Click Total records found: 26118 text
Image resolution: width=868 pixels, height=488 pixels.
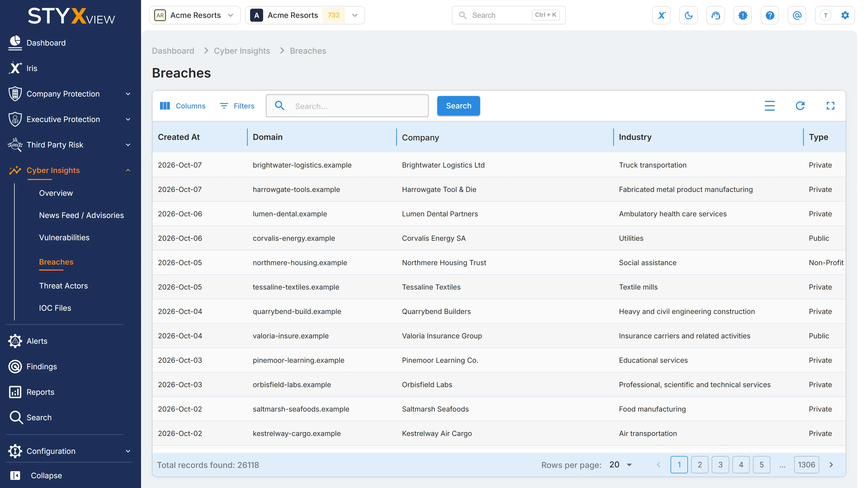coord(208,465)
